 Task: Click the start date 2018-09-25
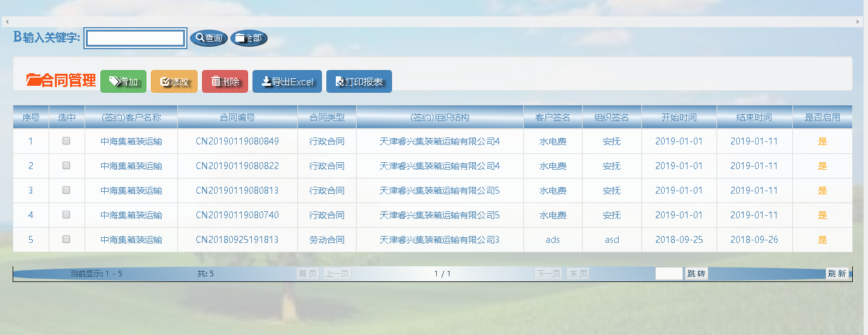coord(679,239)
